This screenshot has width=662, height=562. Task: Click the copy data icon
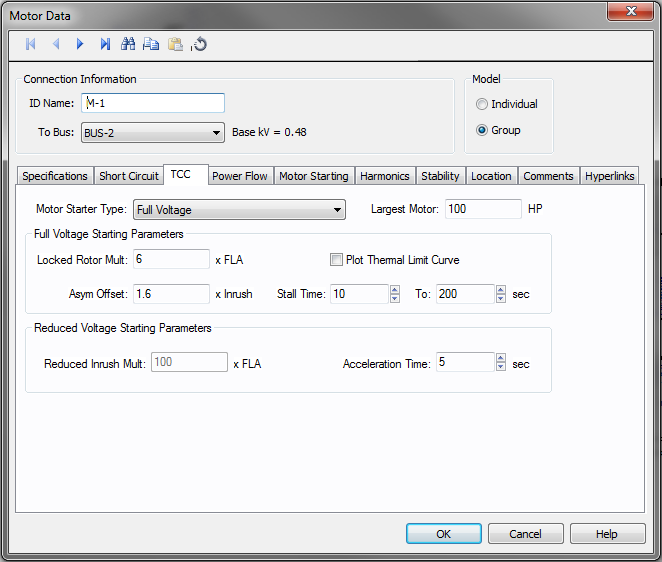pos(151,44)
